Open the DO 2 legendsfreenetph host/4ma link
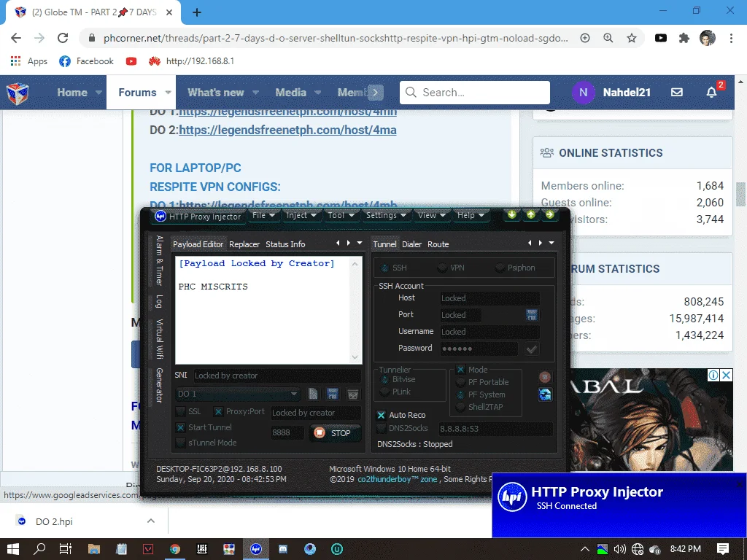Image resolution: width=747 pixels, height=560 pixels. click(x=287, y=130)
